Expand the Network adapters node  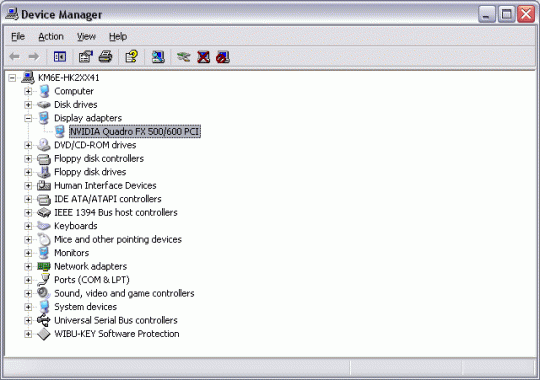click(x=28, y=267)
